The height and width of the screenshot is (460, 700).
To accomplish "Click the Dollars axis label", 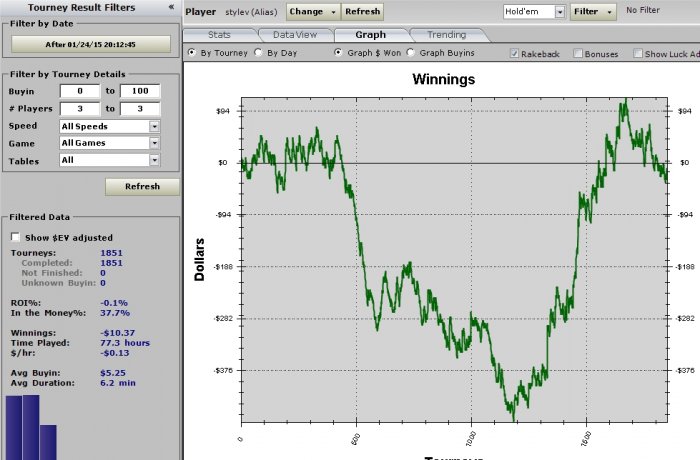I will coord(200,259).
